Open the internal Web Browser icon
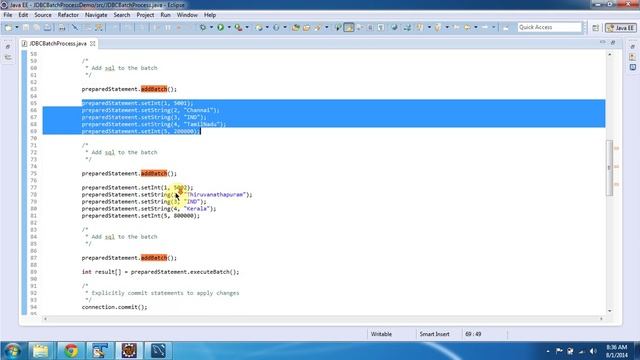This screenshot has width=640, height=360. click(394, 27)
